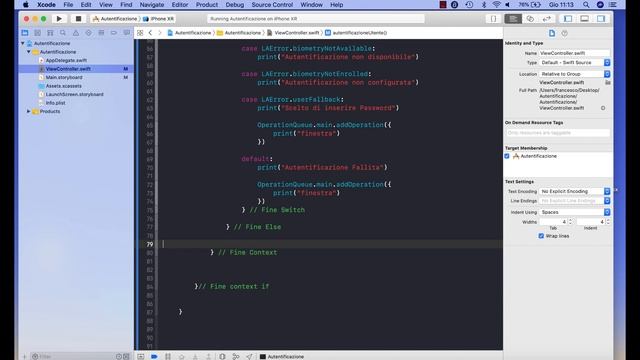This screenshot has height=360, width=640.
Task: Open the File menu
Action: 68,5
